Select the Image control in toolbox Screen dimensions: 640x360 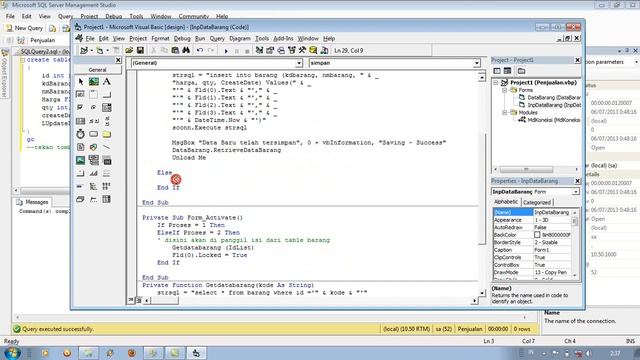pyautogui.click(x=80, y=160)
